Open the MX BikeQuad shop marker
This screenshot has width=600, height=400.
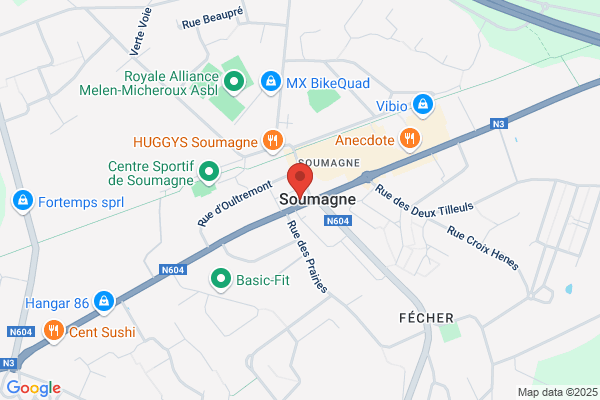[x=271, y=82]
